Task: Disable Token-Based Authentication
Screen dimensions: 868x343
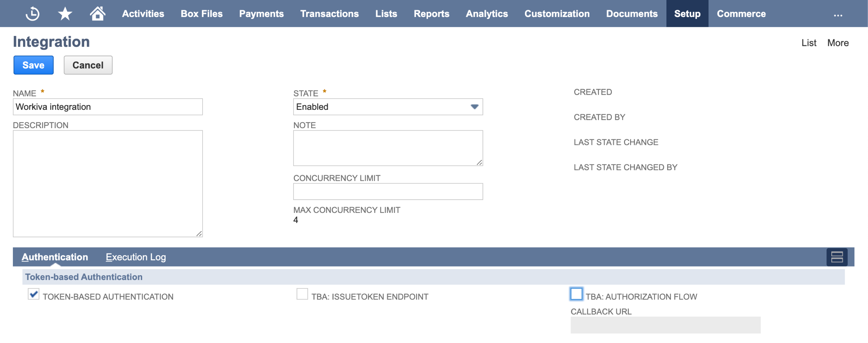Action: tap(33, 295)
